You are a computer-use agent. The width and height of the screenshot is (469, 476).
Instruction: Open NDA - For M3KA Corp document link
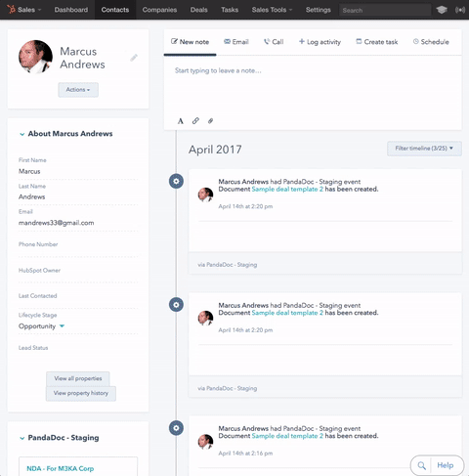click(x=61, y=468)
